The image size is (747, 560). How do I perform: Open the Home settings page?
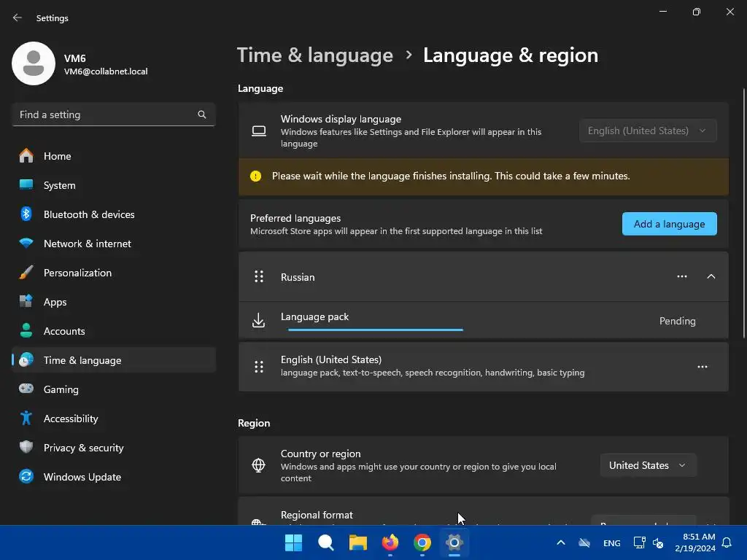113,156
